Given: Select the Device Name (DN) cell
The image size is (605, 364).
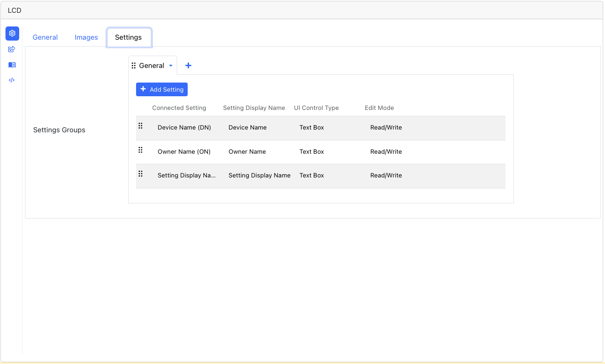Looking at the screenshot, I should 184,128.
